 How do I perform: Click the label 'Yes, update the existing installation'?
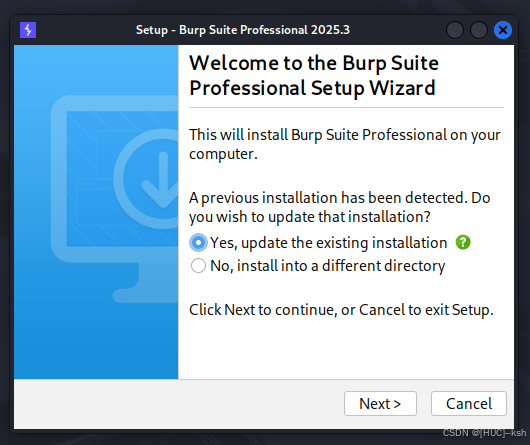(329, 243)
